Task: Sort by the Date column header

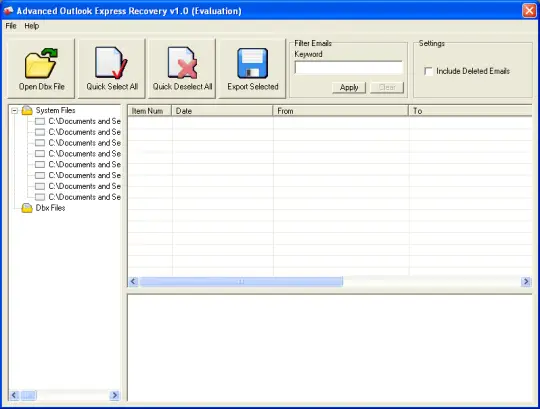Action: tap(222, 111)
